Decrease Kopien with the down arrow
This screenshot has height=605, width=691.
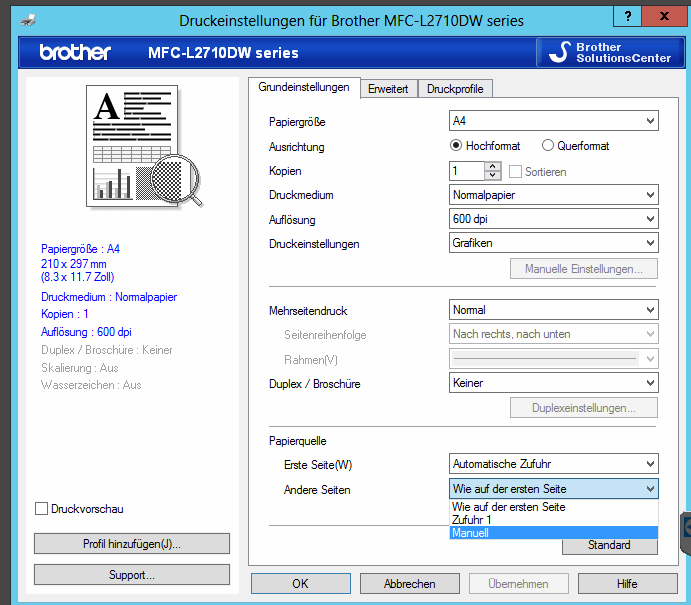point(492,175)
